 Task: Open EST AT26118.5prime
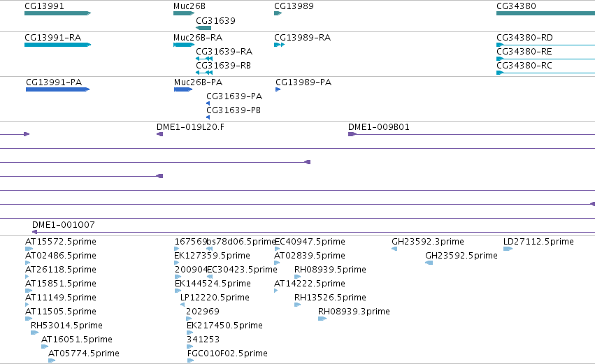(61, 270)
